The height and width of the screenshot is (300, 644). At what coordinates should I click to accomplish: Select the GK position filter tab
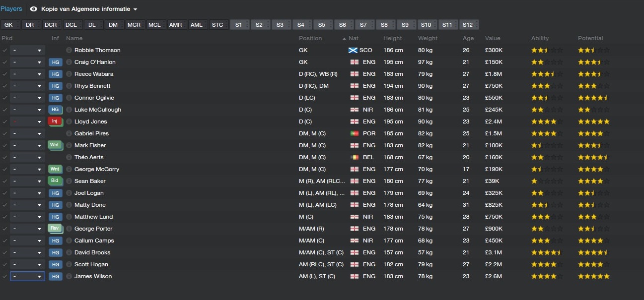pyautogui.click(x=9, y=25)
